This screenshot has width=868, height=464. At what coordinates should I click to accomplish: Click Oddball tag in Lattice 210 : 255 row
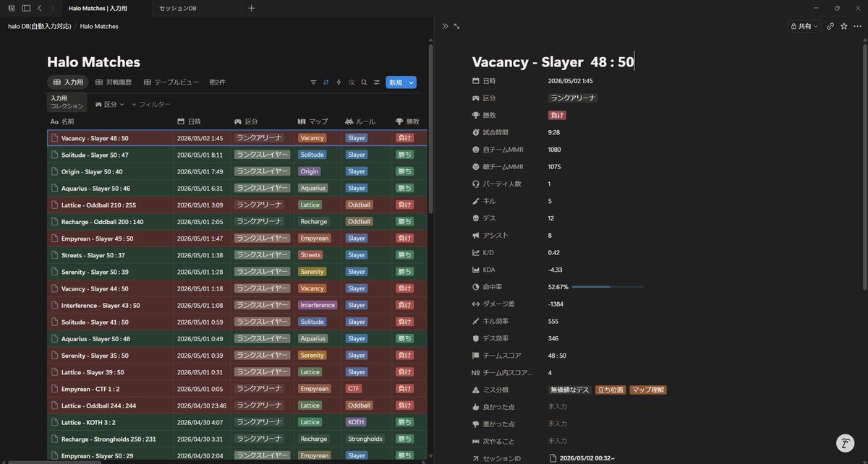(359, 205)
